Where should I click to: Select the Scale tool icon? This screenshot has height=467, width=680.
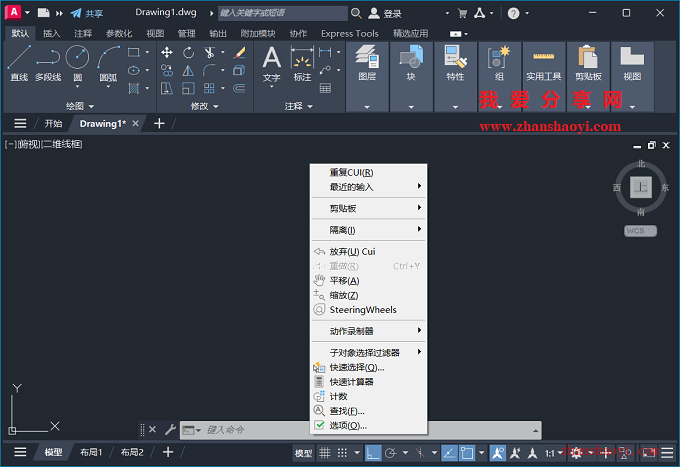point(188,88)
